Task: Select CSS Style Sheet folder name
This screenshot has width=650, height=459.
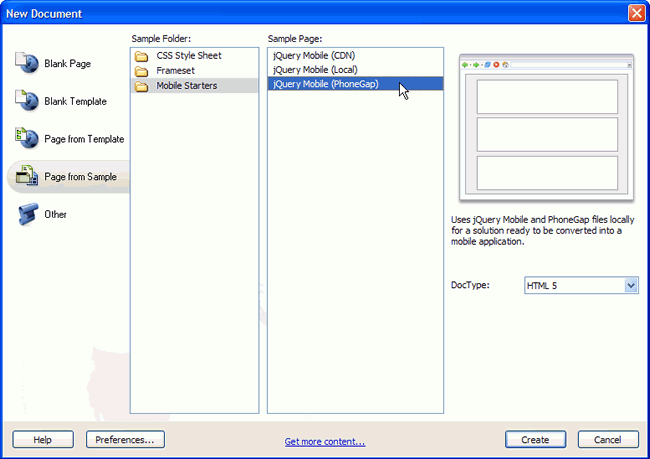Action: (x=189, y=56)
